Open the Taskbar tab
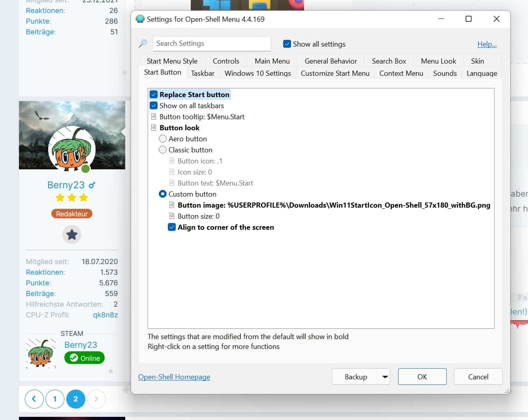 203,73
